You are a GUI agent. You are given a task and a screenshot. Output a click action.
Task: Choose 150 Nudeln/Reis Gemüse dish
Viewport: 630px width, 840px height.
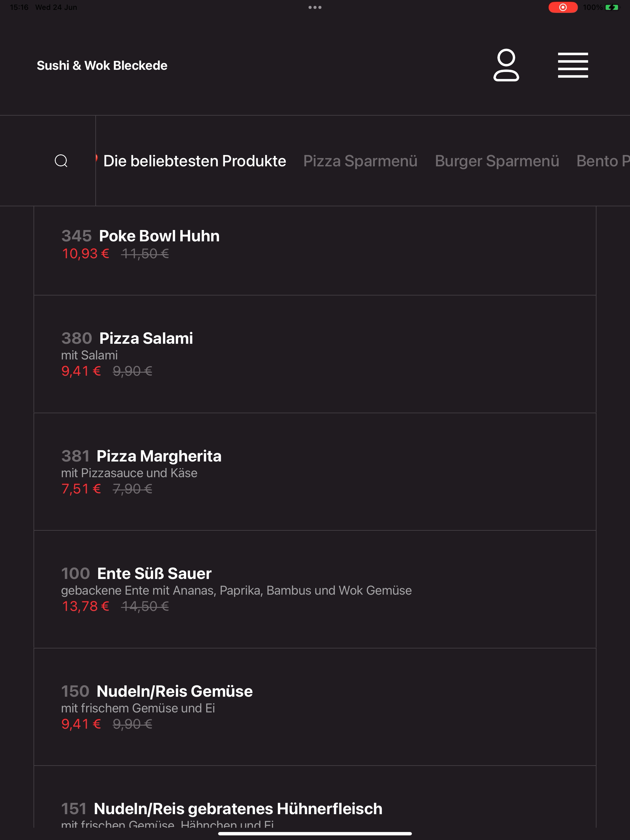point(315,707)
